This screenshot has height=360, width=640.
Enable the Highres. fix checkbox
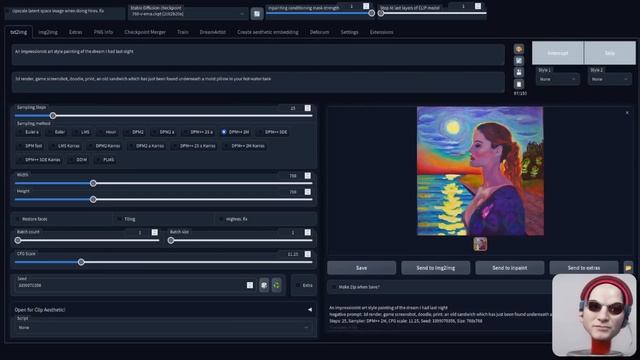[x=221, y=219]
